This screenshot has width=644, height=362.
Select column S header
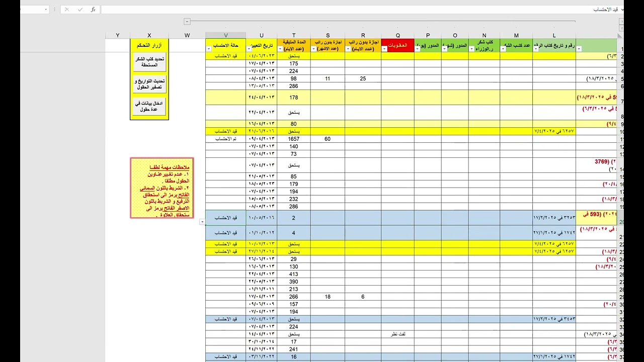[x=328, y=35]
